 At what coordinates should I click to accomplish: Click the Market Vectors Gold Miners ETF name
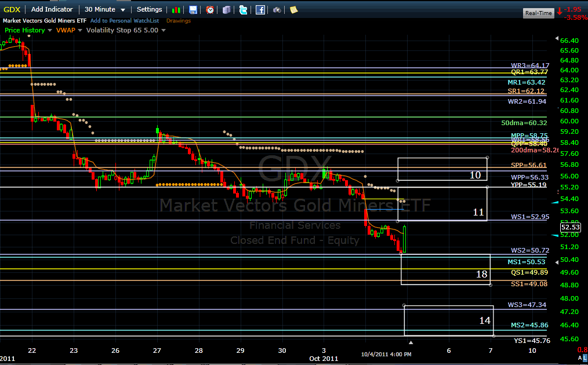pyautogui.click(x=45, y=21)
